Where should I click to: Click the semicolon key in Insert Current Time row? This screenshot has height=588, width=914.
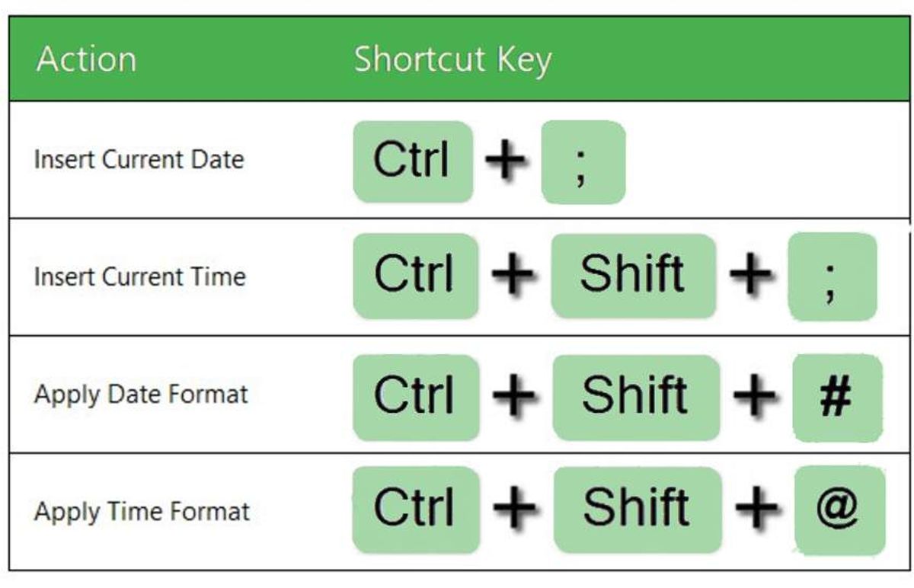point(833,276)
